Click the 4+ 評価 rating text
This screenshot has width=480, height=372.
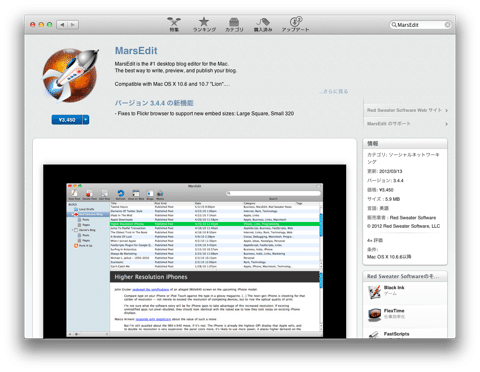375,240
